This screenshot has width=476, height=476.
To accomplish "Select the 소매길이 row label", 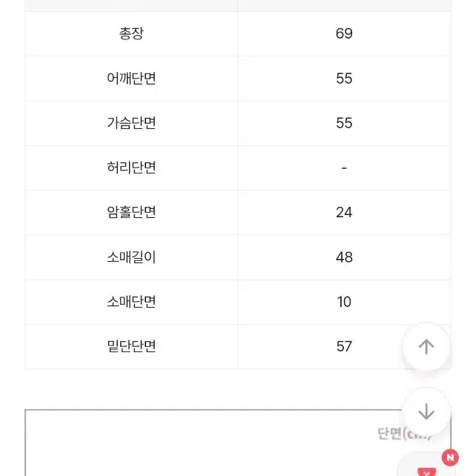I will point(131,257).
